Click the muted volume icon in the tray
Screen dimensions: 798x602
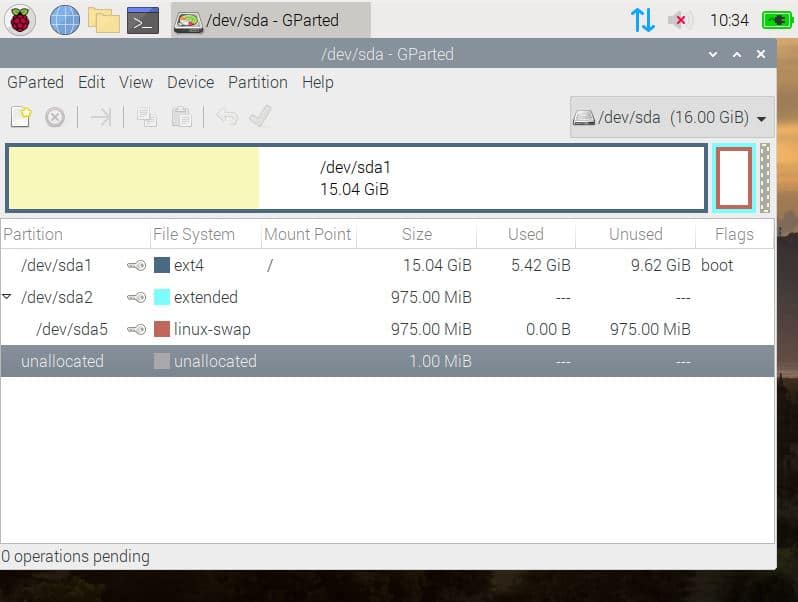(x=678, y=20)
